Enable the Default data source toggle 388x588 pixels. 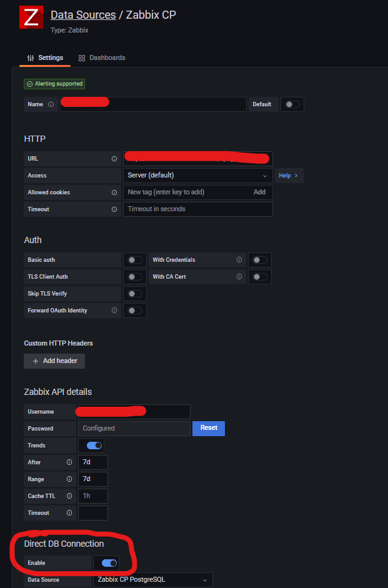coord(291,104)
